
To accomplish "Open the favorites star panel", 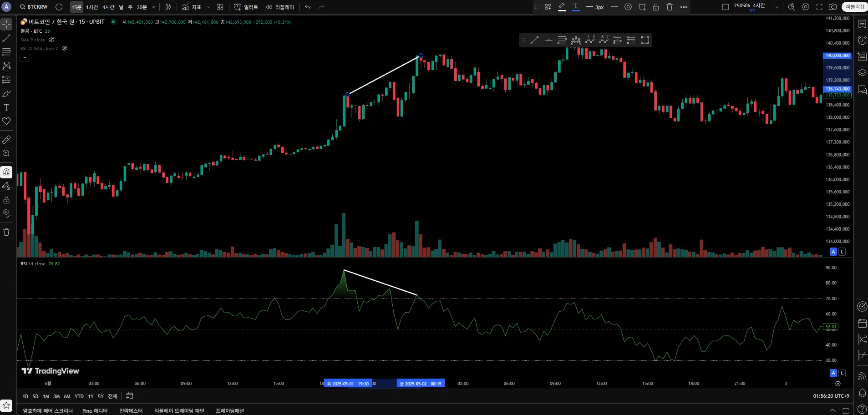I will 6,405.
